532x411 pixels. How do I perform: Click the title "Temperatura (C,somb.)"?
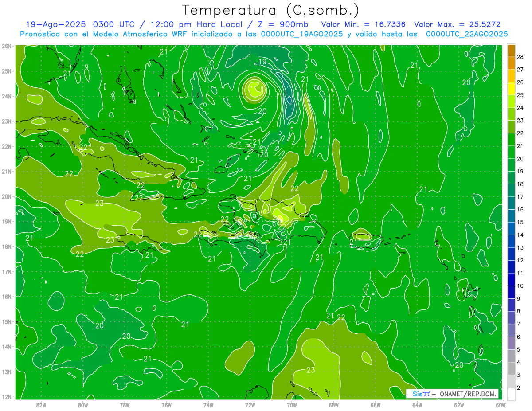[271, 10]
